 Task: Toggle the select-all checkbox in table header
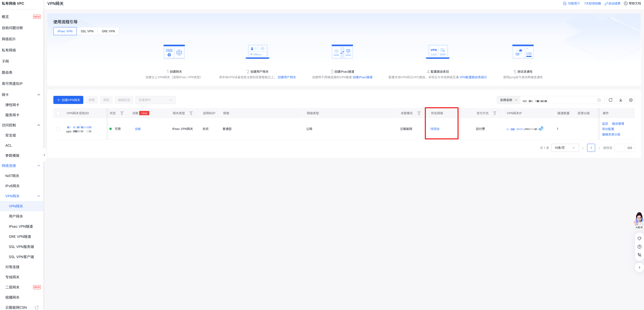pos(58,113)
